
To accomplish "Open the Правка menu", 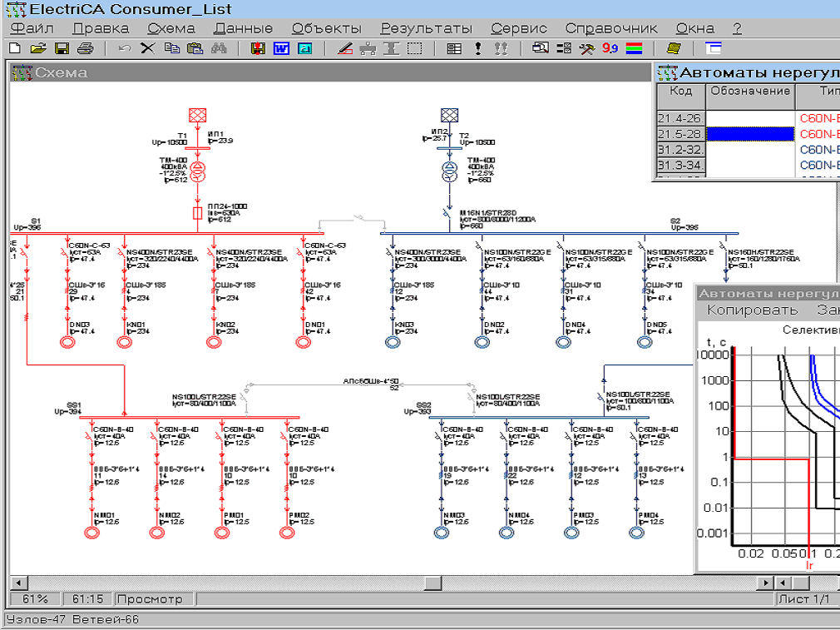I will pos(101,28).
